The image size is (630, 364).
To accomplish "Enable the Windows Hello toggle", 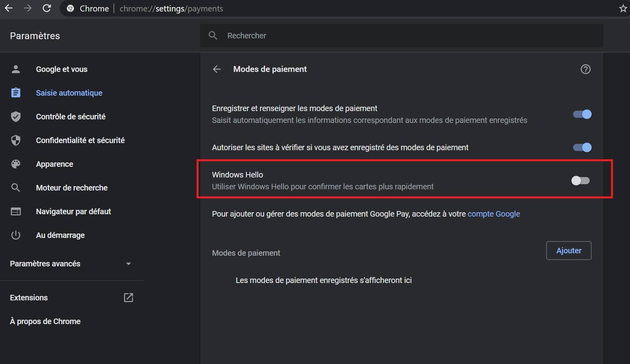I will pos(581,181).
